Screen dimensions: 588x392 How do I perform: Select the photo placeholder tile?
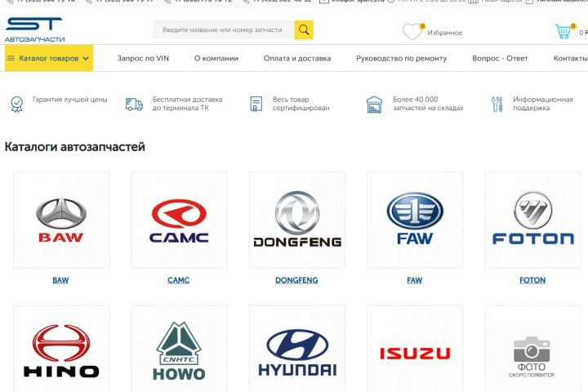pyautogui.click(x=532, y=349)
